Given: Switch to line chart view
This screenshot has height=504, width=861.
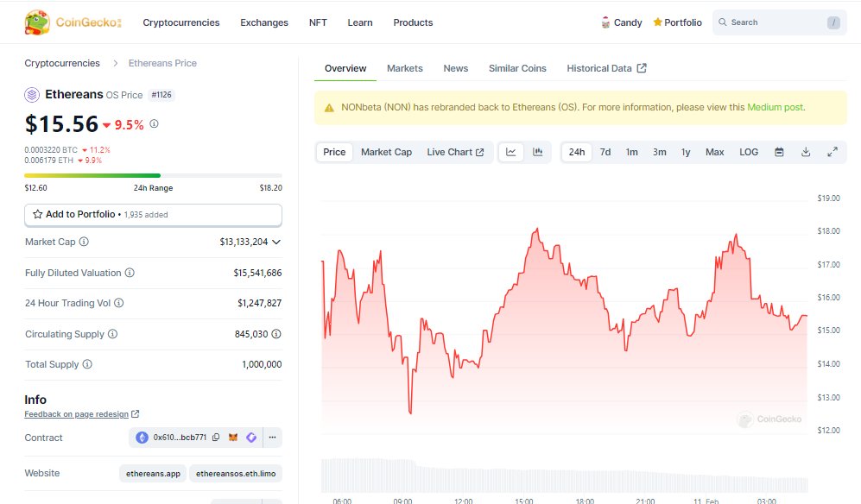Looking at the screenshot, I should coord(510,152).
